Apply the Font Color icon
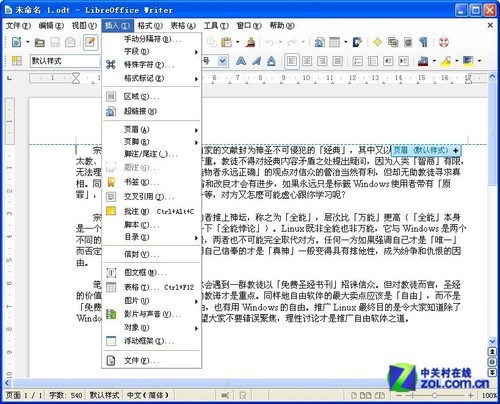The image size is (500, 404). tap(423, 61)
